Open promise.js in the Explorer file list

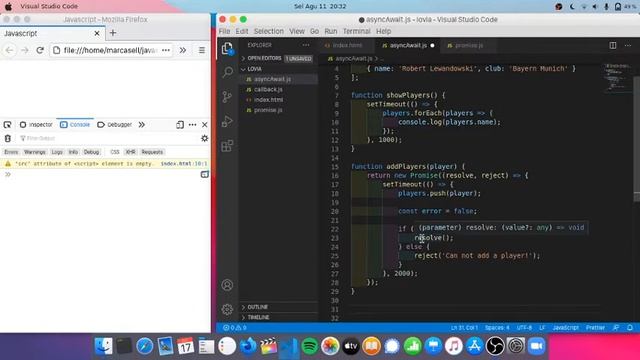tap(278, 110)
